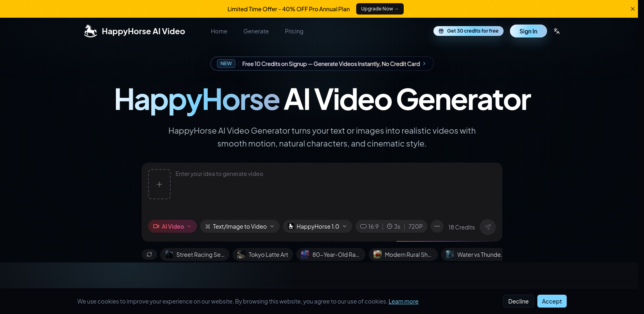The width and height of the screenshot is (644, 314).
Task: Decline the cookies notice
Action: (x=518, y=301)
